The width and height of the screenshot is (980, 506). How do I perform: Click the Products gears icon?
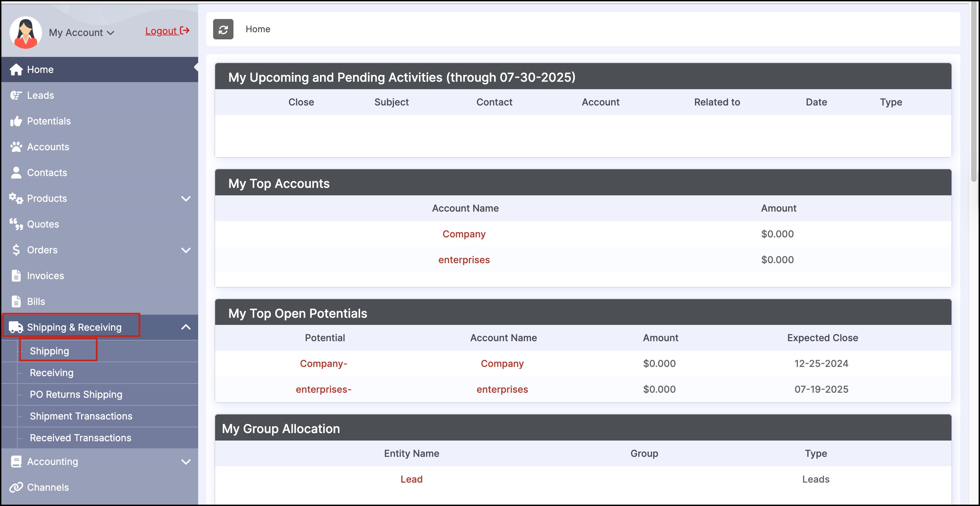16,198
